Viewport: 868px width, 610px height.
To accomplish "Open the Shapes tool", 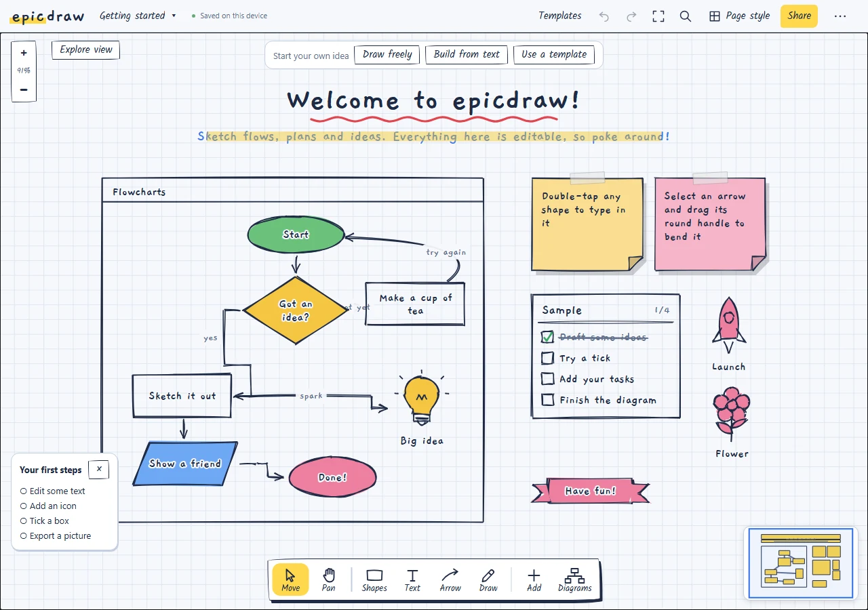I will coord(374,580).
